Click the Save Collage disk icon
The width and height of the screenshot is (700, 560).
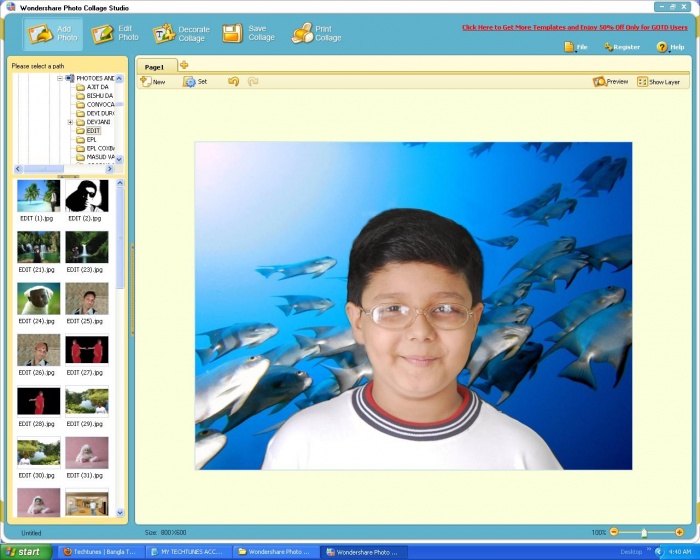click(x=233, y=33)
